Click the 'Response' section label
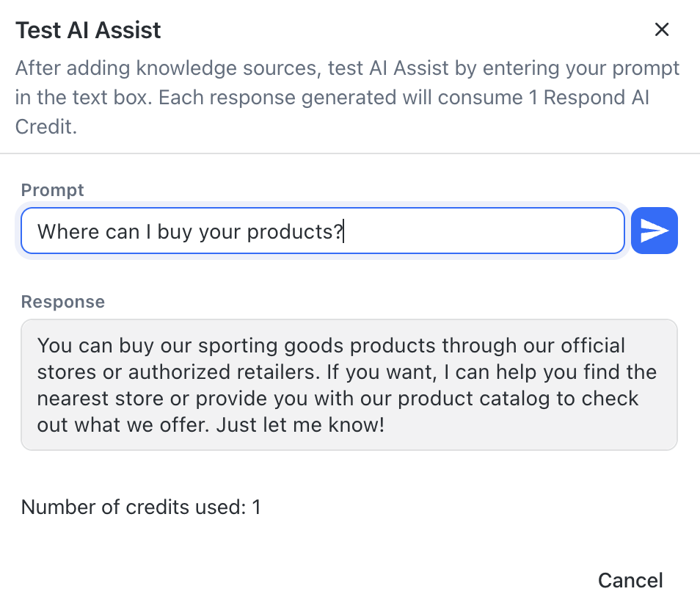This screenshot has height=608, width=700. (62, 302)
